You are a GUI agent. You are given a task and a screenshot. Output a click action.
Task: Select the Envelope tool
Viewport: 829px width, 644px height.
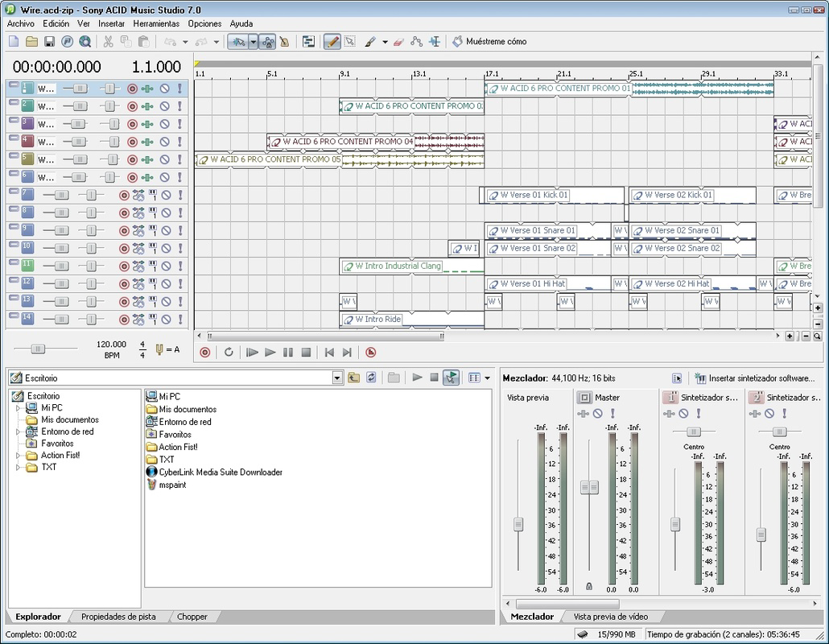coord(417,41)
